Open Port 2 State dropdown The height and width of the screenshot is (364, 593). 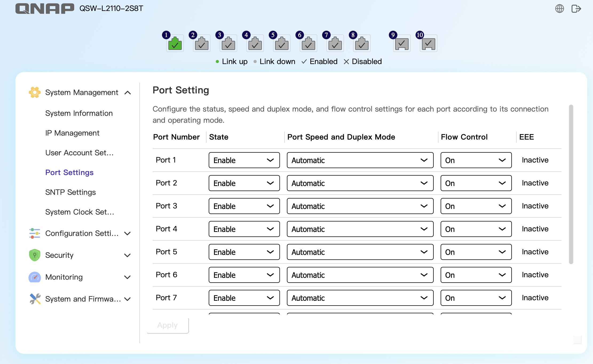point(244,183)
